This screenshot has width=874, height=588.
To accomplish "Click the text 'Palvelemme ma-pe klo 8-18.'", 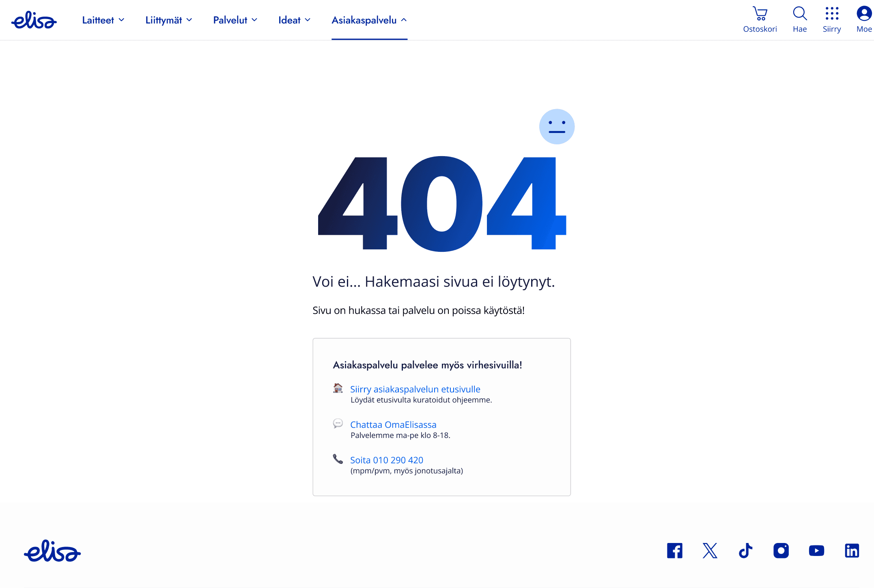I will (400, 435).
